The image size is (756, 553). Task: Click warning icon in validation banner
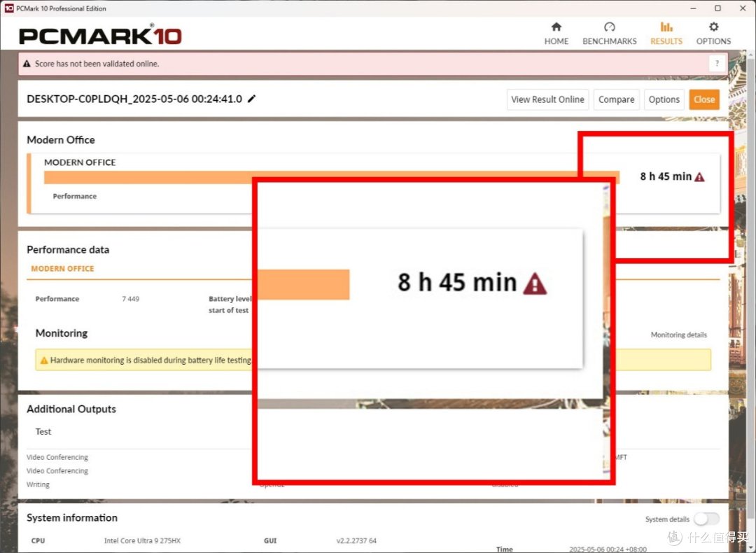27,64
